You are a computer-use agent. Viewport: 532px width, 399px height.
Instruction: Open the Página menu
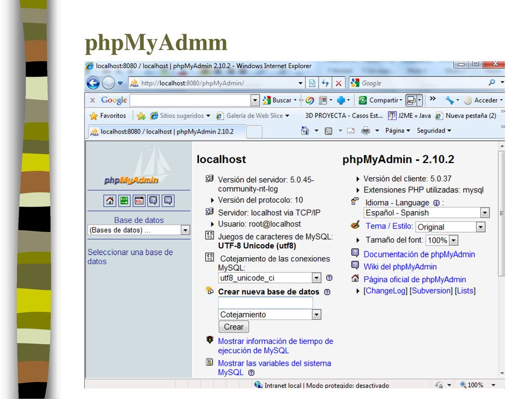coord(397,130)
